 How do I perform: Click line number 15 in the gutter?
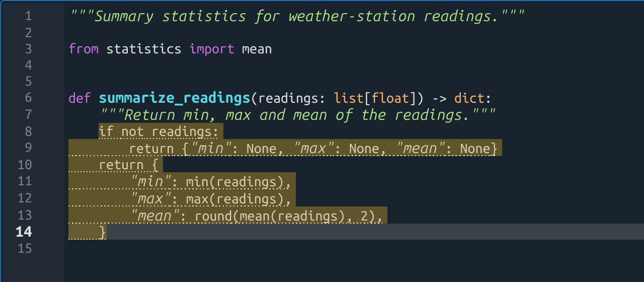point(24,248)
